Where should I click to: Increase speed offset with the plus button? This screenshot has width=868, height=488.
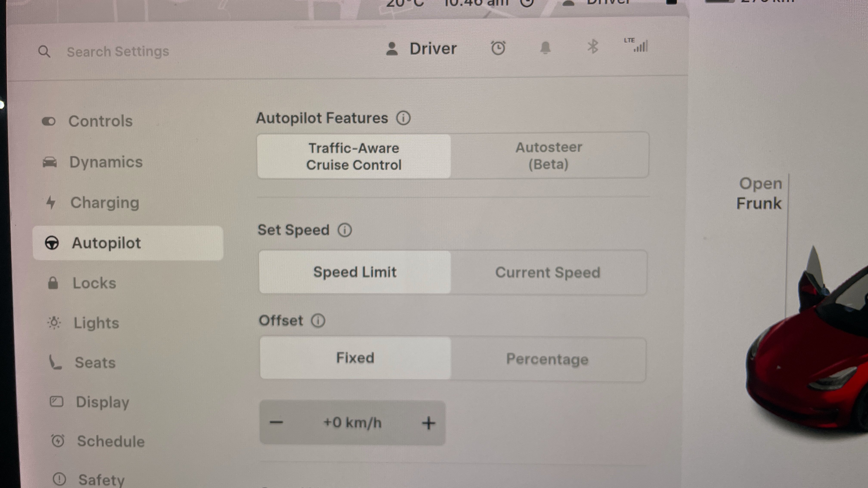(429, 423)
